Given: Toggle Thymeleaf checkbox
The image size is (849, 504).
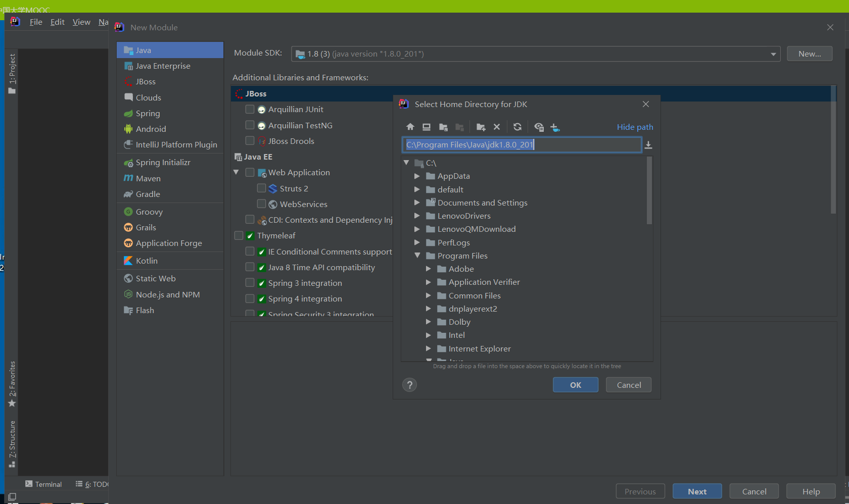Looking at the screenshot, I should click(239, 235).
